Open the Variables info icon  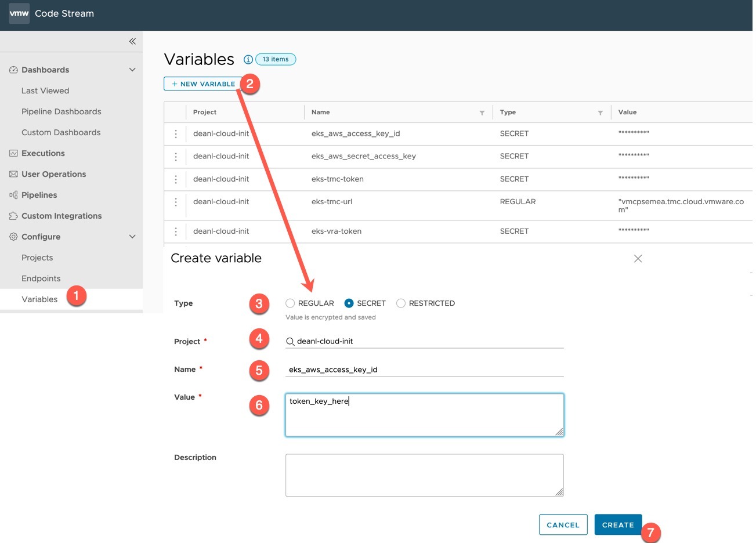pos(248,59)
